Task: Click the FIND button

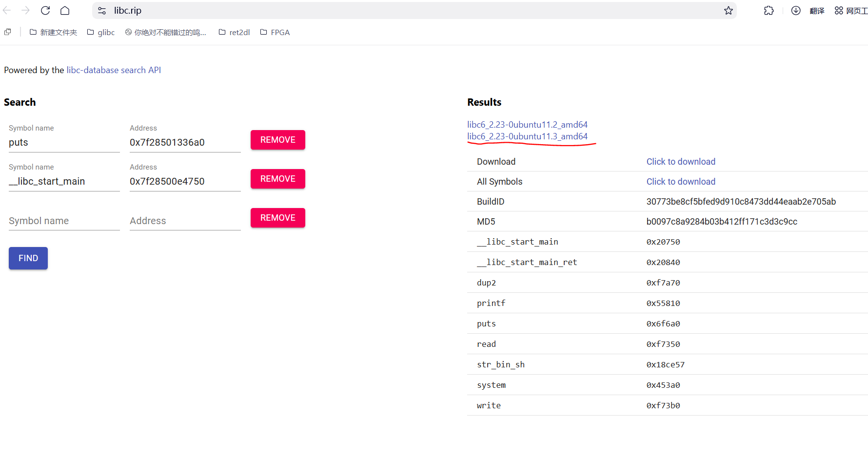Action: coord(28,258)
